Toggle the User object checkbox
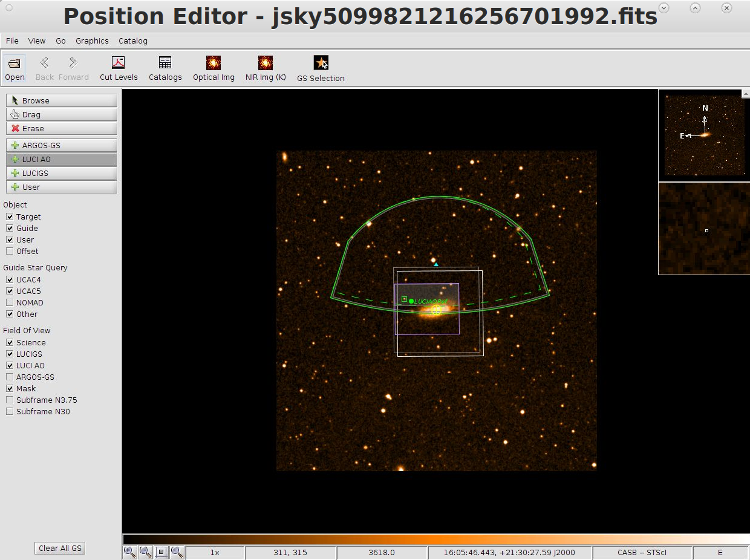750x560 pixels. click(x=10, y=239)
